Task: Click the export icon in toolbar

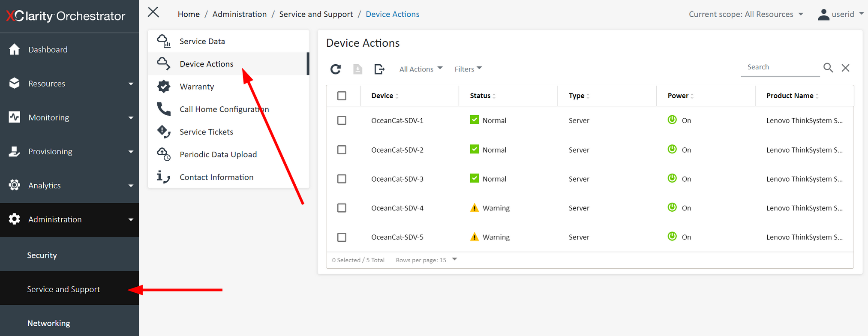Action: (379, 69)
